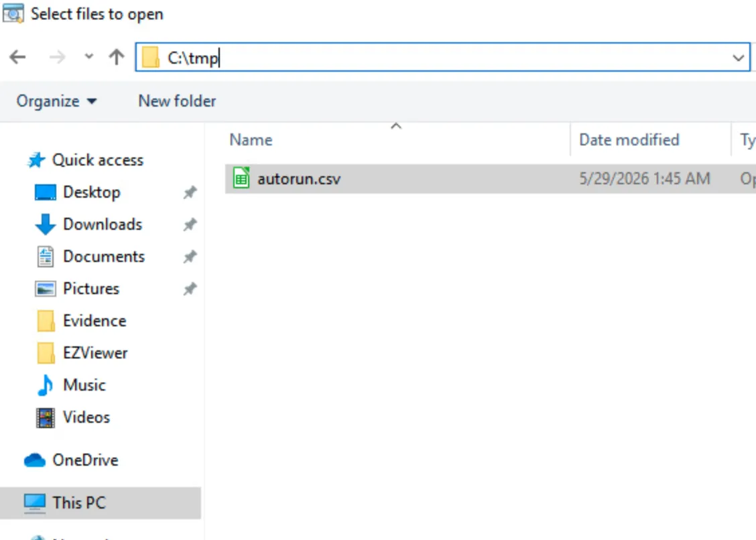Open the Evidence folder
Viewport: 756px width, 540px height.
pos(94,321)
